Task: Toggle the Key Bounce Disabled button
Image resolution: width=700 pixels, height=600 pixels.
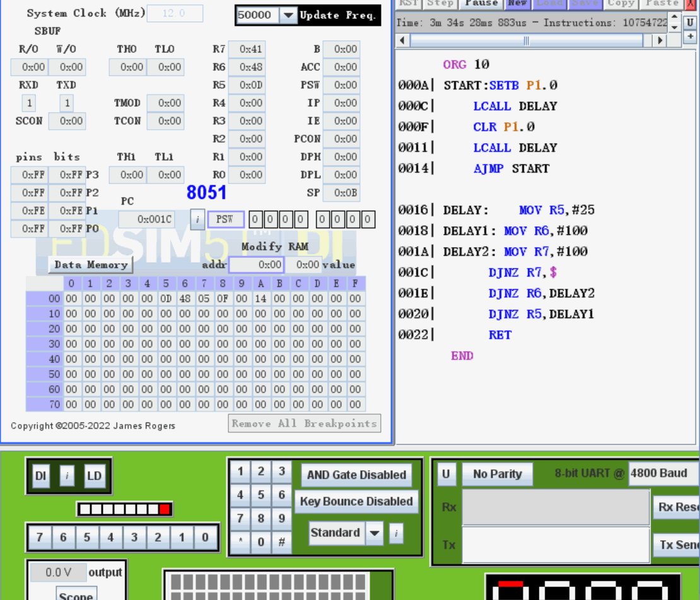Action: point(356,502)
